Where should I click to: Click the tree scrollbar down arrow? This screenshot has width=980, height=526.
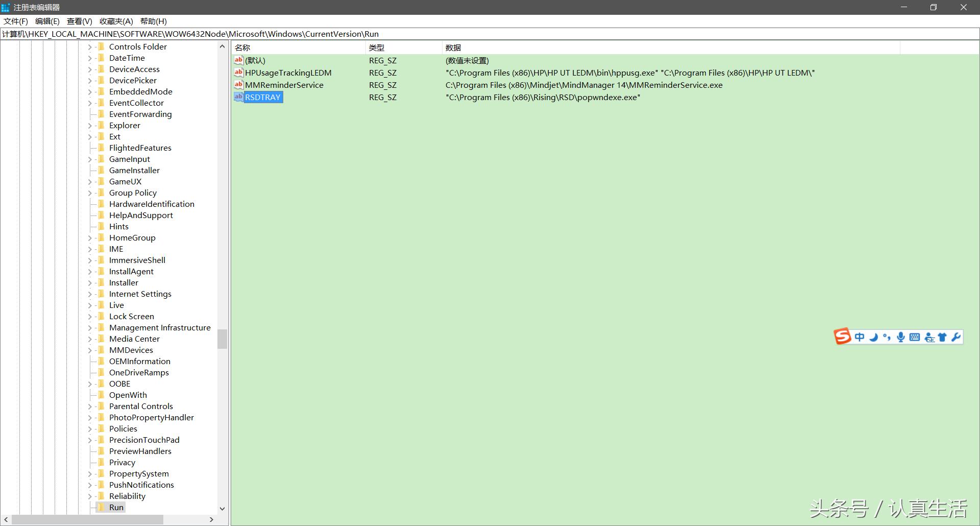pos(222,509)
